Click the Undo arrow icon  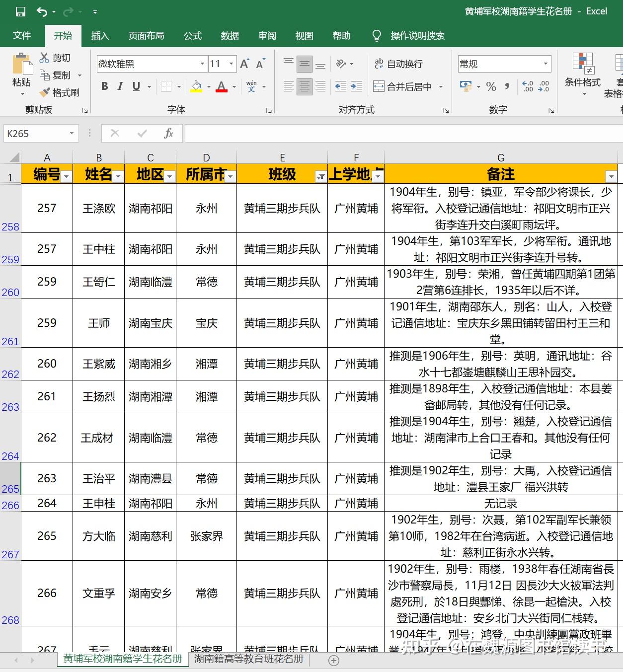tap(42, 12)
